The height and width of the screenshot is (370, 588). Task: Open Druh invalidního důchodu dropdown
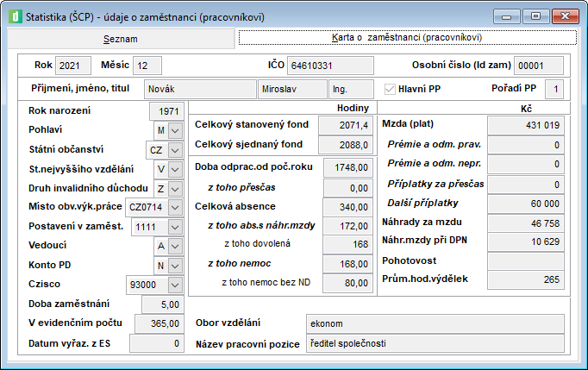click(x=175, y=189)
